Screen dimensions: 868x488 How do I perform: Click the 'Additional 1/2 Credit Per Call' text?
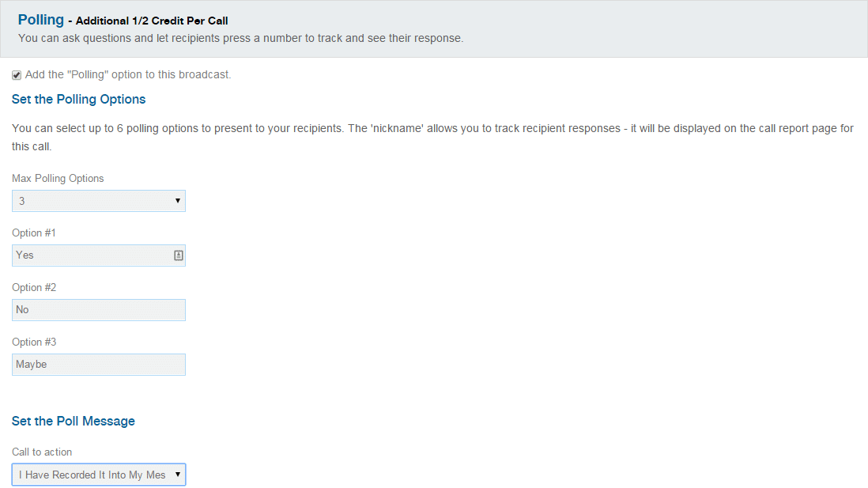click(152, 21)
